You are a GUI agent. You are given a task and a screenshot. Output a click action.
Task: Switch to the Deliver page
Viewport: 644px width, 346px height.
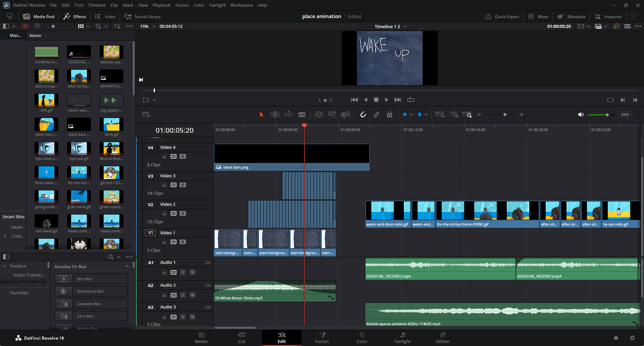coord(443,338)
